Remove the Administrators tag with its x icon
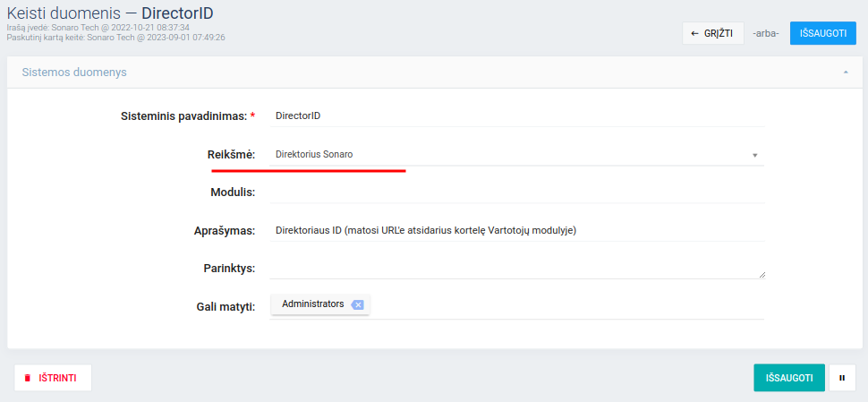 point(357,304)
